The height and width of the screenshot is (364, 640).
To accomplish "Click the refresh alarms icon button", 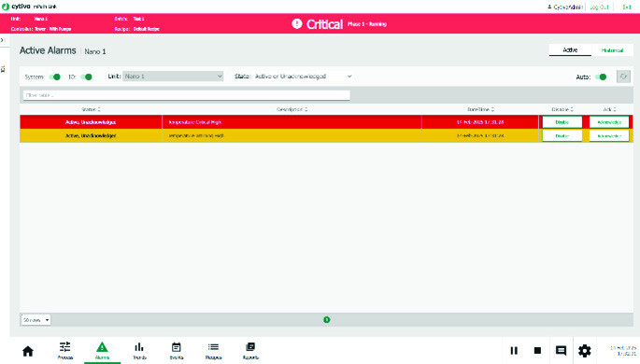I will coord(623,77).
